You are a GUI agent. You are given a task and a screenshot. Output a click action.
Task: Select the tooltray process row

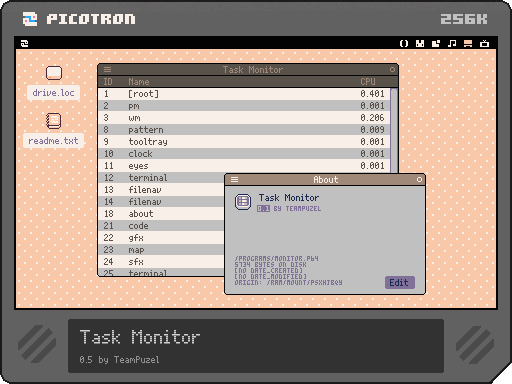244,142
